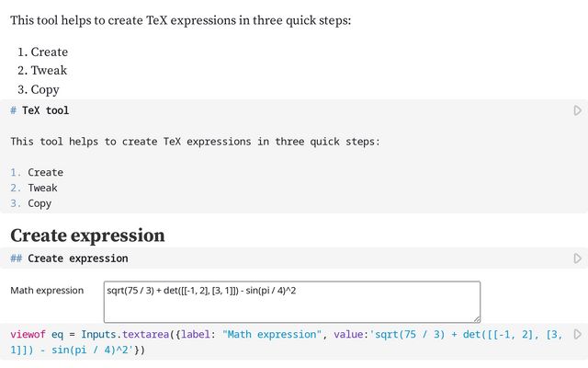Viewport: 588px width, 368px height.
Task: Place cursor on '3. Copy' source line
Action: [30, 203]
